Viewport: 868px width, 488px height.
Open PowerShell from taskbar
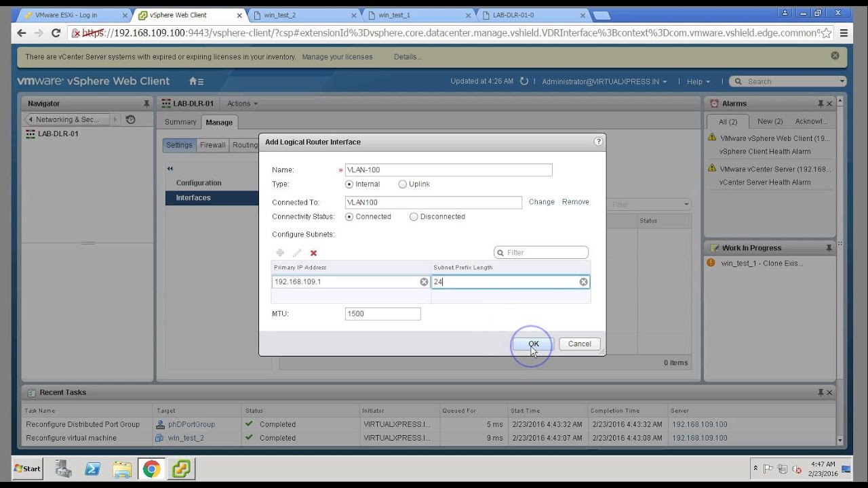coord(93,468)
